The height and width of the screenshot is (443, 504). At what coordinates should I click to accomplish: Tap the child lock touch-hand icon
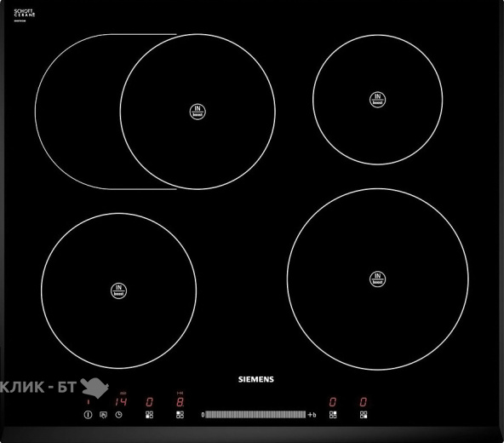tap(103, 415)
